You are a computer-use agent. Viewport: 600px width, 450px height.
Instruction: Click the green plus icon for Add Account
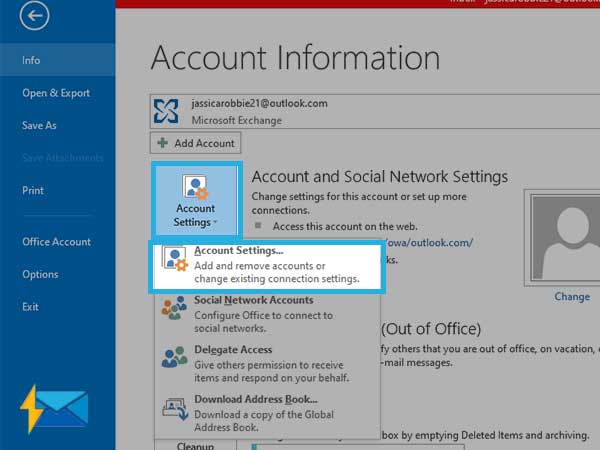(x=163, y=143)
